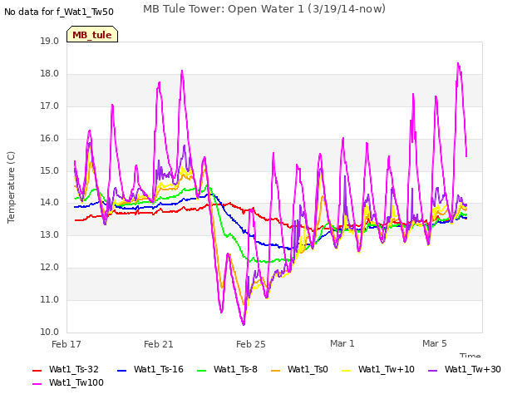The image size is (532, 399).
Task: Select the Wat1_Ts-8 legend label
Action: tap(235, 369)
